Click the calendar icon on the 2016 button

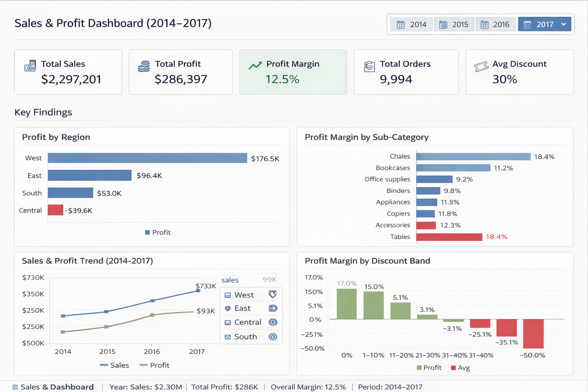coord(484,24)
